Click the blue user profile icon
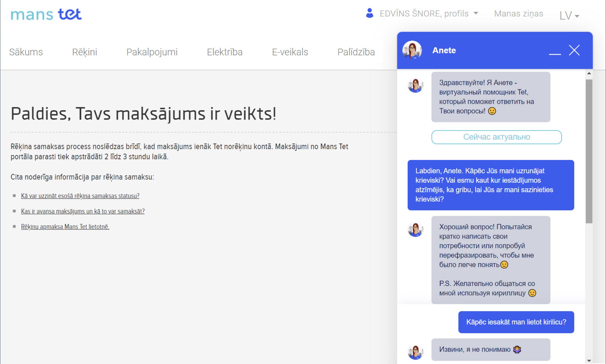 click(369, 13)
